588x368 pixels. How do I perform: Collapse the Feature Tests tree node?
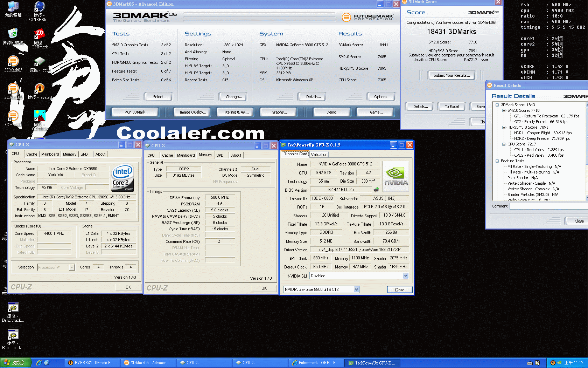pyautogui.click(x=497, y=161)
